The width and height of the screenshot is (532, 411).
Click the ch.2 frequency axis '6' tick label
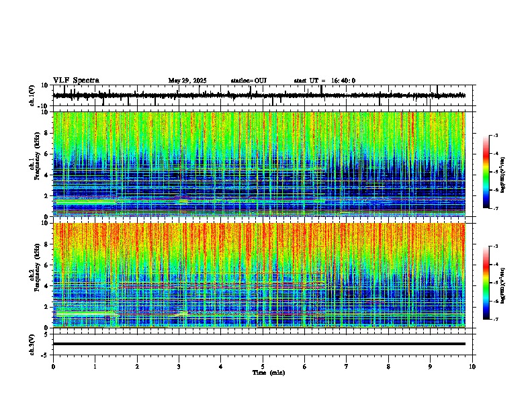[46, 265]
